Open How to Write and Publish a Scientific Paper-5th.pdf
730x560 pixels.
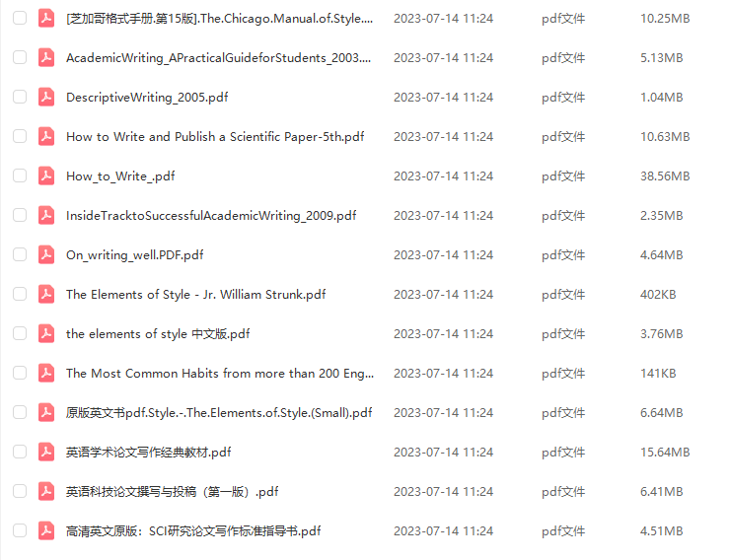tap(215, 137)
